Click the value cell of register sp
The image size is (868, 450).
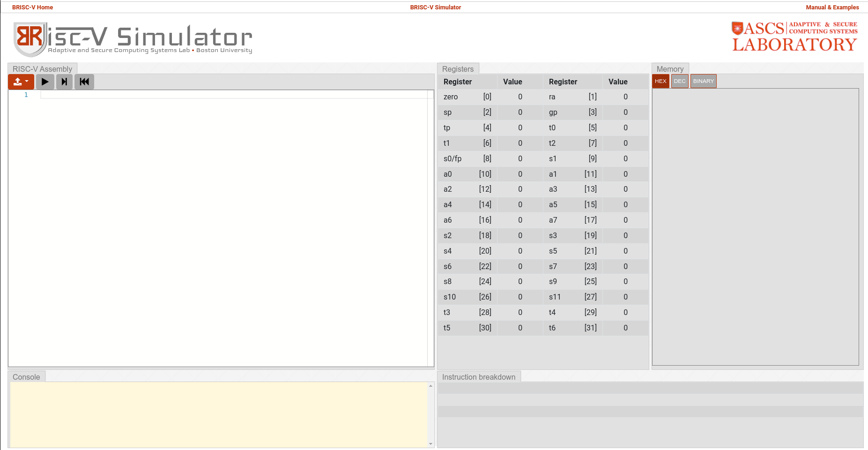520,112
